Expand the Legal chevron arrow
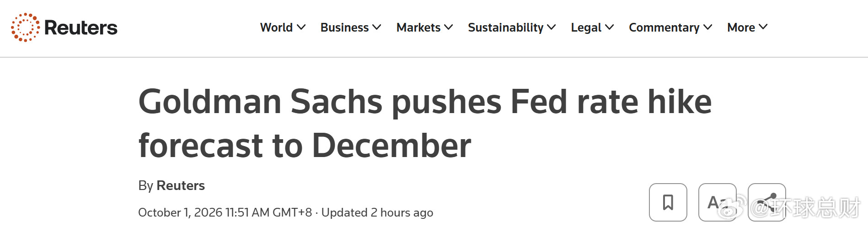Image resolution: width=868 pixels, height=228 pixels. [609, 27]
